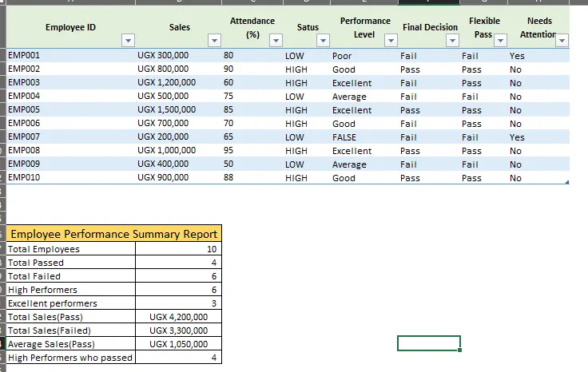This screenshot has width=588, height=372.
Task: Click the UGX 300,000 sales cell
Action: [x=178, y=55]
